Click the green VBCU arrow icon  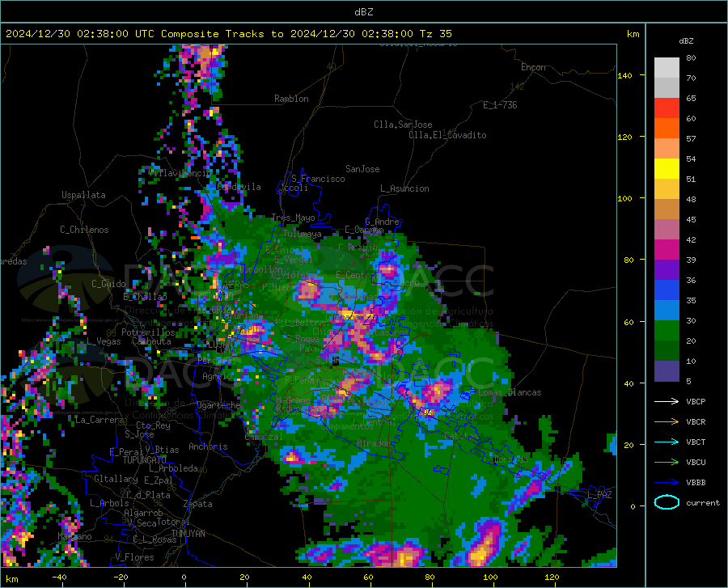coord(667,463)
